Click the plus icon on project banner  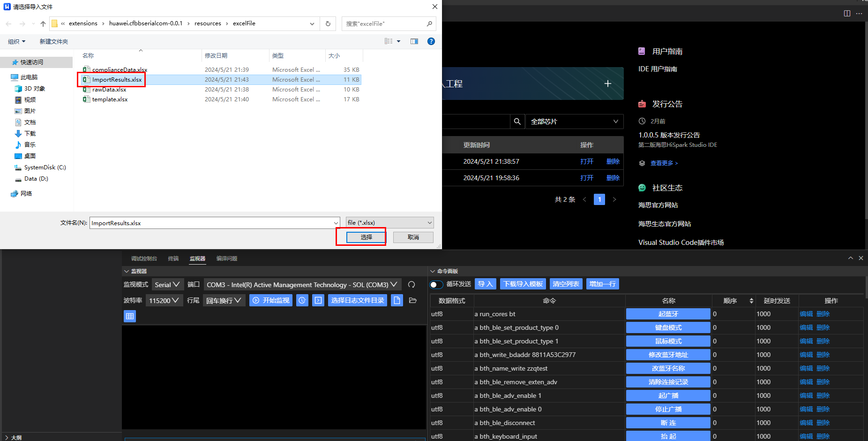click(607, 84)
